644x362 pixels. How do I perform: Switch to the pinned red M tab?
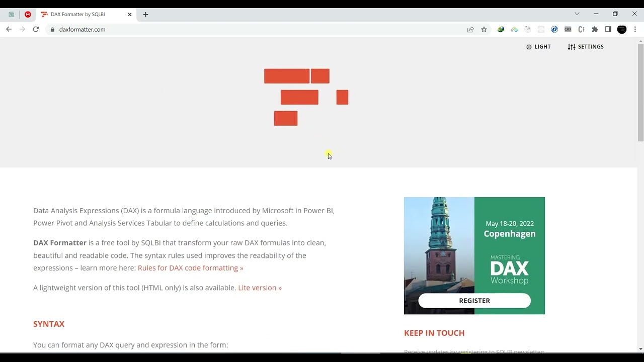(x=28, y=15)
